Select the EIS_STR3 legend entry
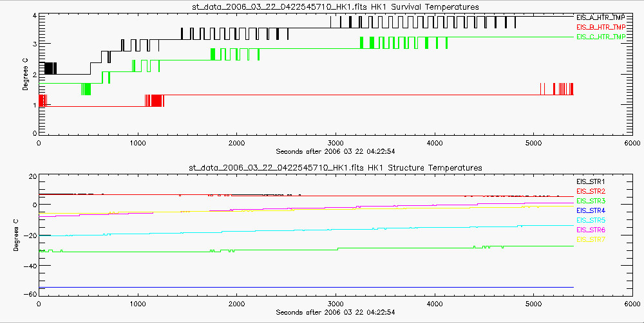Viewport: 644px width, 323px height. (591, 201)
